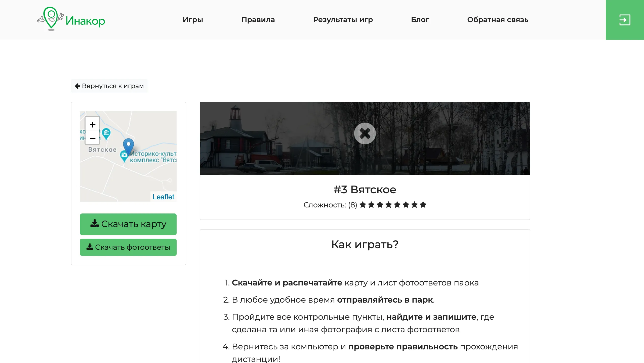Download photo answers via Скачать фотоответы
This screenshot has width=644, height=363.
tap(128, 247)
